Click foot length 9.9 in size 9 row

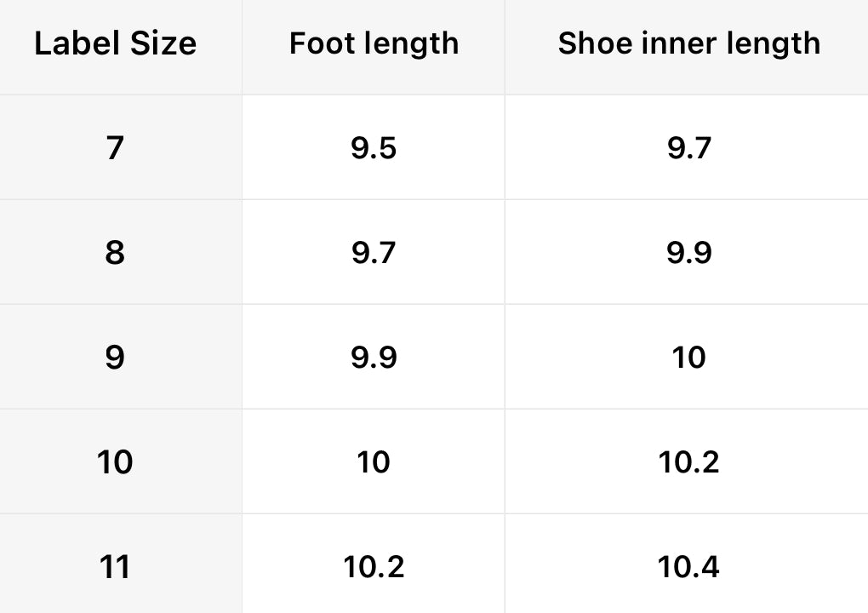(374, 358)
